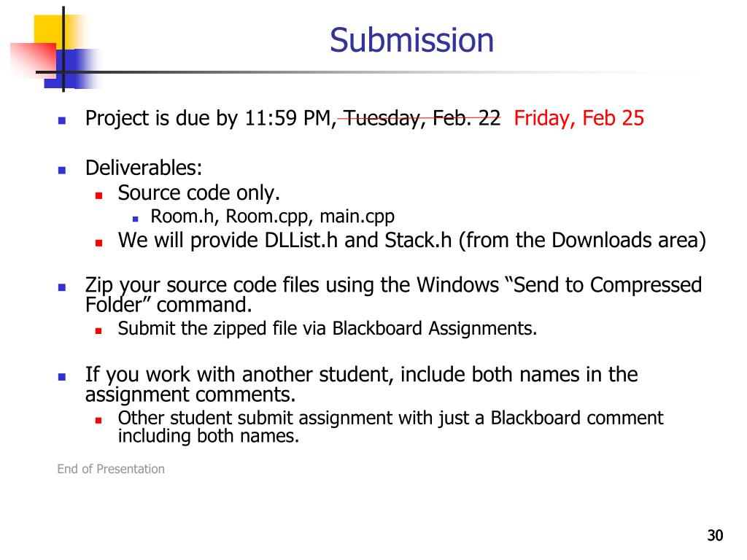This screenshot has width=747, height=560.
Task: Click the red square in logo
Action: coord(34,60)
